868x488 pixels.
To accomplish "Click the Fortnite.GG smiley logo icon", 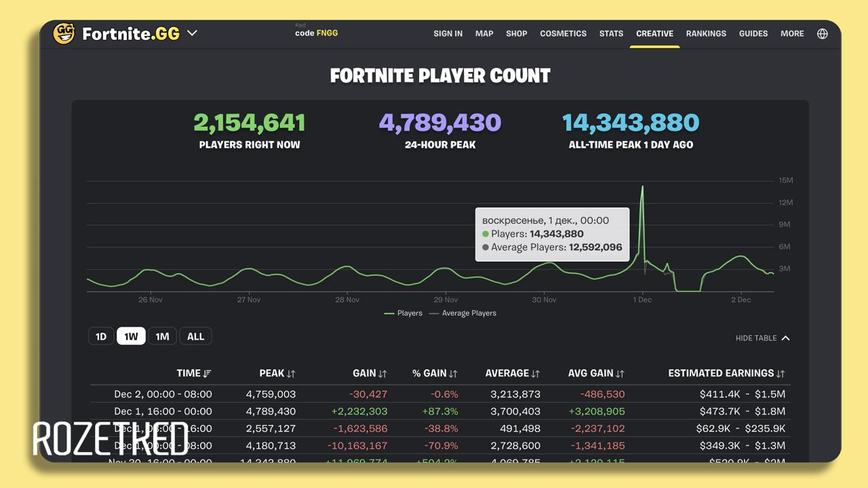I will [x=64, y=33].
